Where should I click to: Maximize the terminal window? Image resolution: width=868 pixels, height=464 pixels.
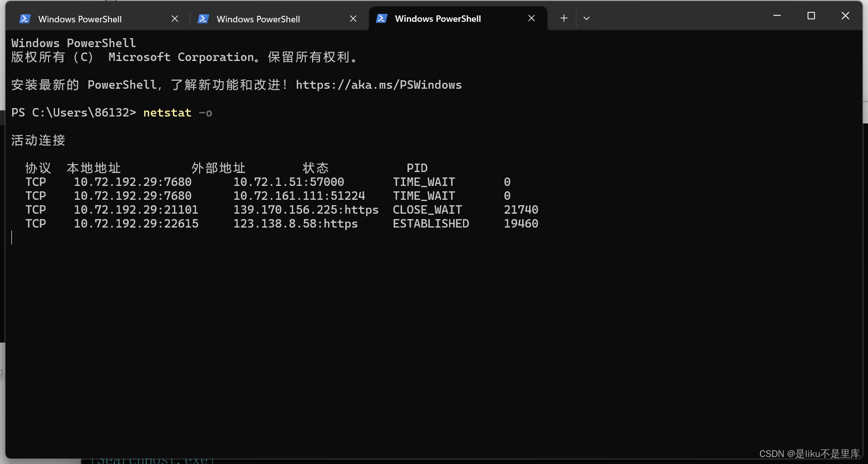811,16
